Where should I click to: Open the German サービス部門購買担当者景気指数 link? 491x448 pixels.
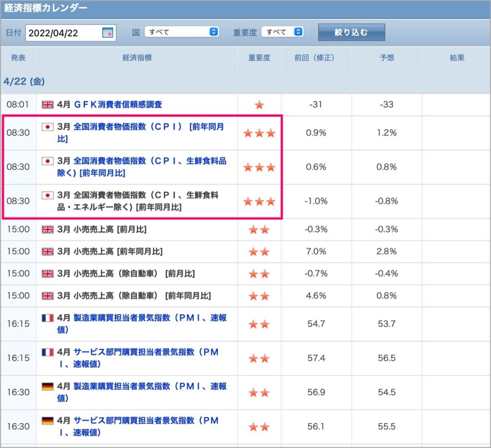tap(138, 426)
